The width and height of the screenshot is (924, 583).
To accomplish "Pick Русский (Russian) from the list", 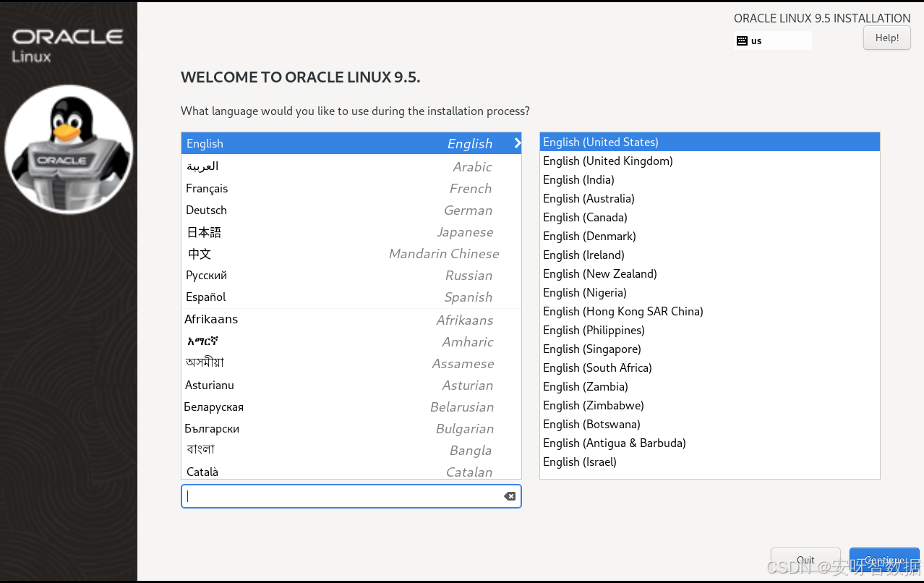I will pos(351,275).
